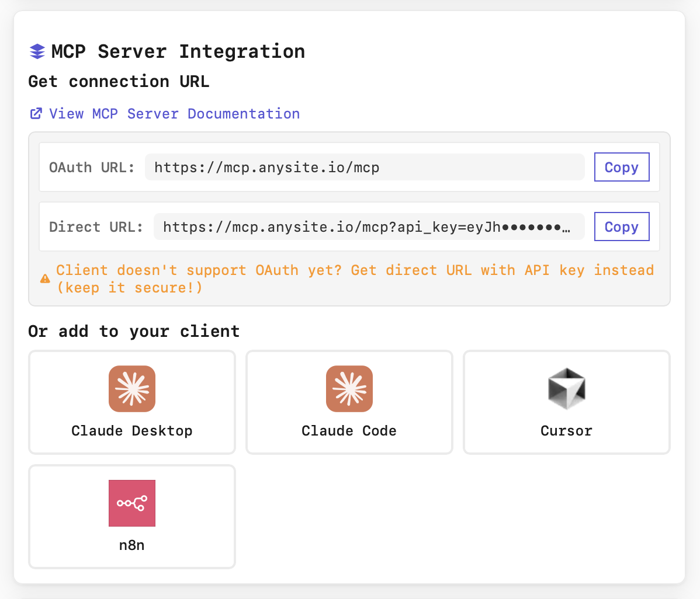700x599 pixels.
Task: Copy the OAuth URL
Action: coord(621,167)
